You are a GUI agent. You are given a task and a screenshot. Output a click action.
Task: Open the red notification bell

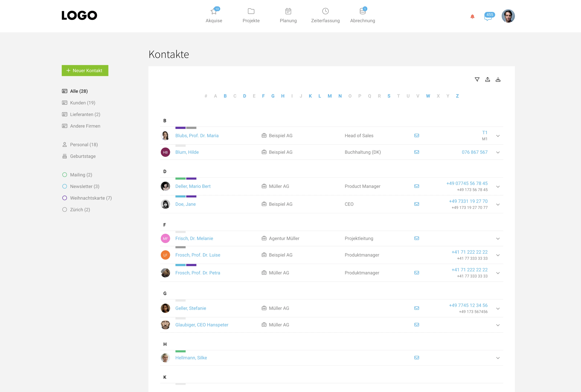pos(472,17)
